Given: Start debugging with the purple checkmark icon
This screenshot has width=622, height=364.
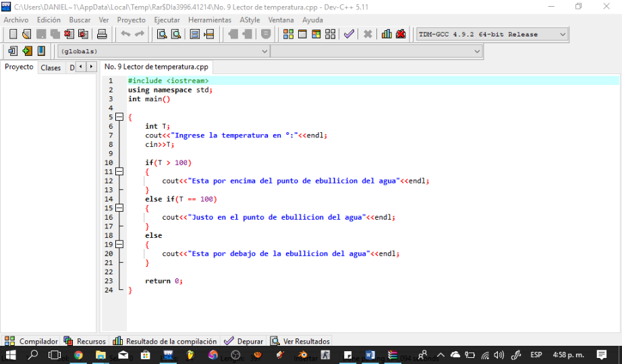Looking at the screenshot, I should point(348,34).
